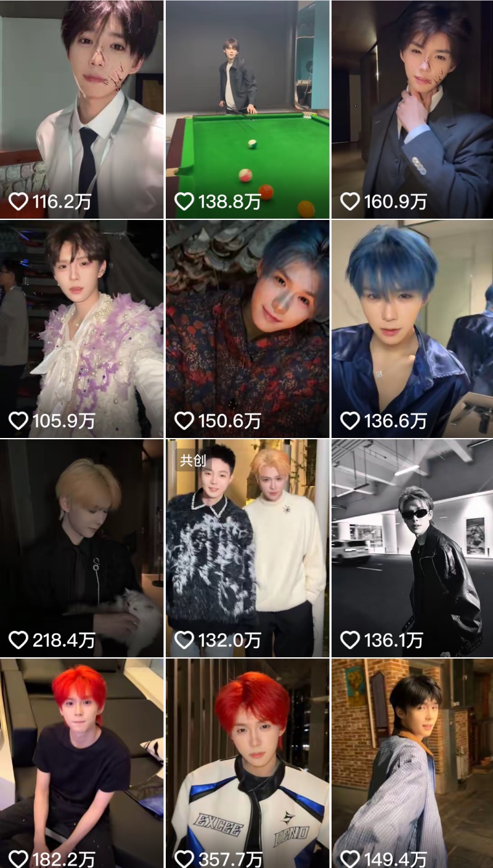Image resolution: width=493 pixels, height=868 pixels.
Task: Click the 共创 co-creation label
Action: 192,460
